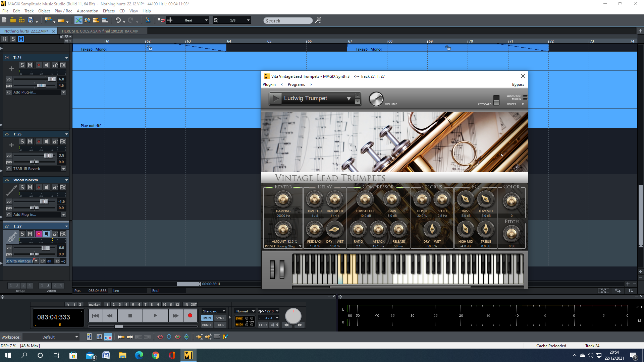Click the Open project folder icon
The width and height of the screenshot is (644, 362).
[13, 20]
